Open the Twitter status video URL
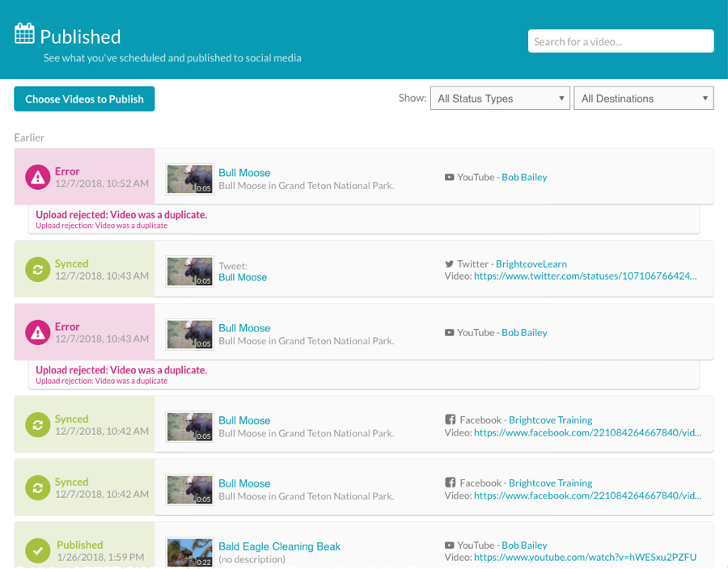Image resolution: width=728 pixels, height=569 pixels. click(x=584, y=276)
